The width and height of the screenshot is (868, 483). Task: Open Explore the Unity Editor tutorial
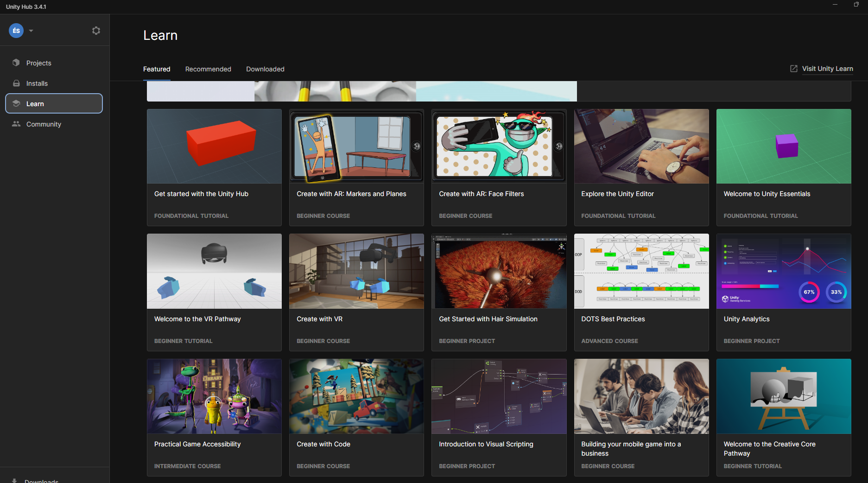(641, 167)
